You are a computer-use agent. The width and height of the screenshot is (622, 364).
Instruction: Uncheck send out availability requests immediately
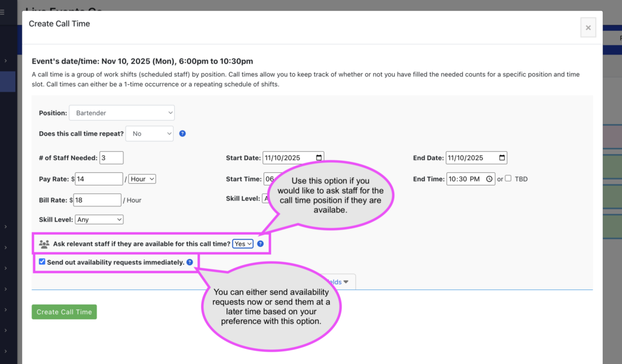[41, 261]
